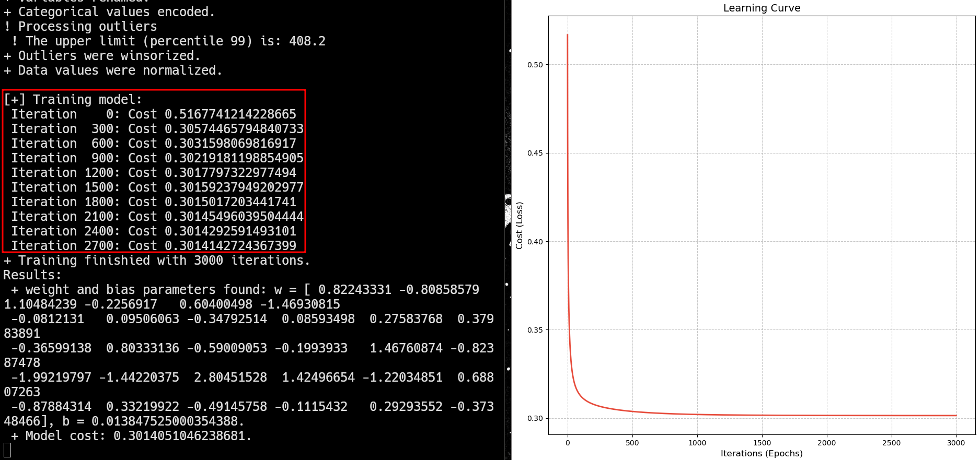Screen dimensions: 980x460
Task: Click the cost value for Iteration 2400
Action: 230,231
